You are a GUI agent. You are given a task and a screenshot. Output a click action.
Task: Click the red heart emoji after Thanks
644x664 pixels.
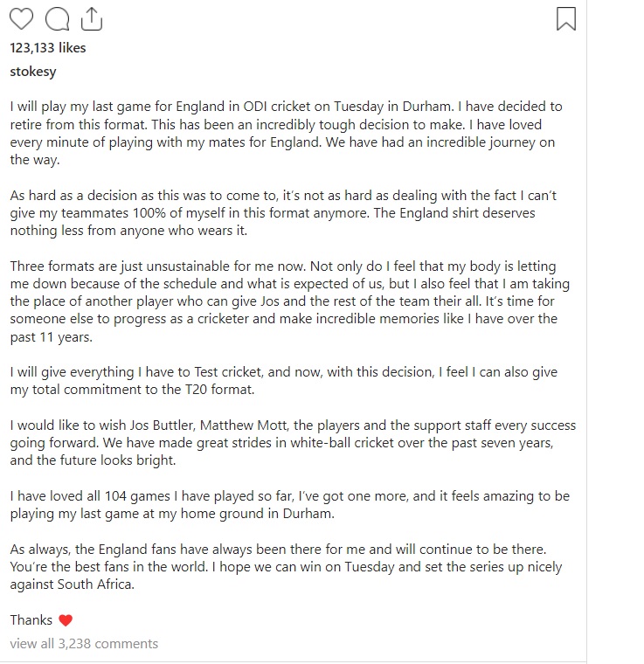pyautogui.click(x=66, y=620)
